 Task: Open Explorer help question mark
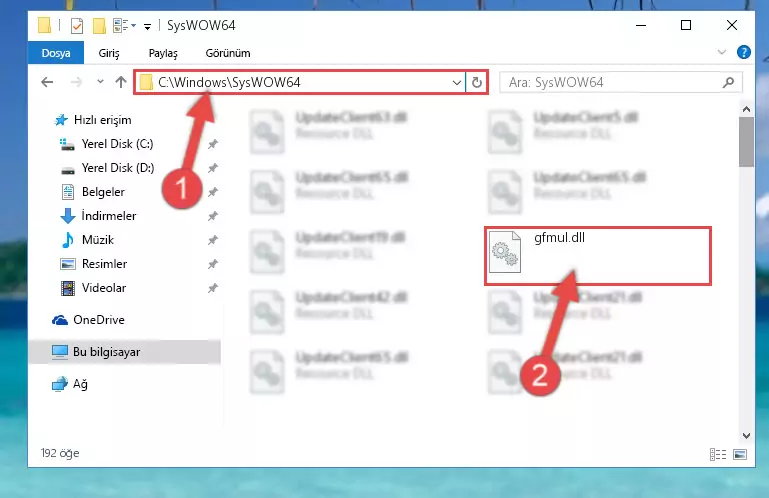[x=743, y=52]
